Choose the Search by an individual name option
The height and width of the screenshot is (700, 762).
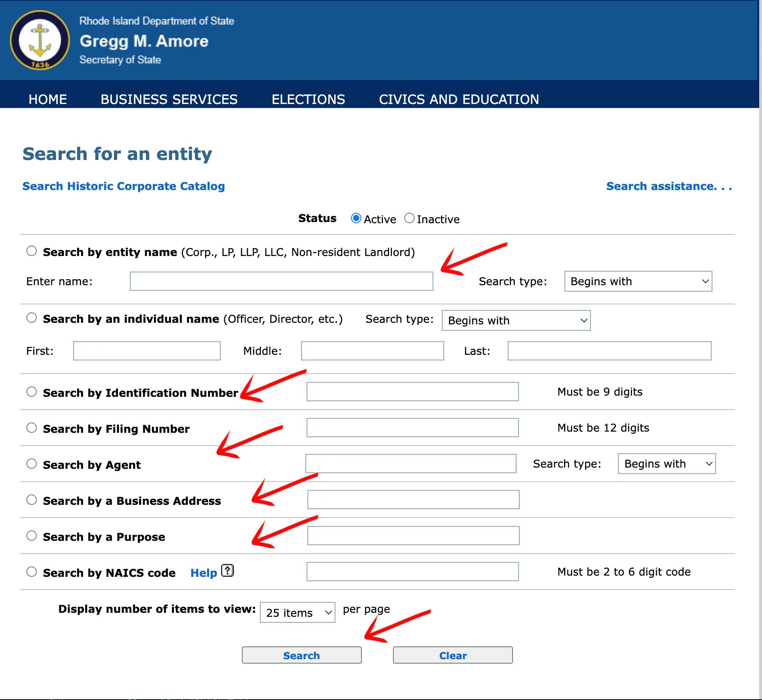(x=32, y=318)
